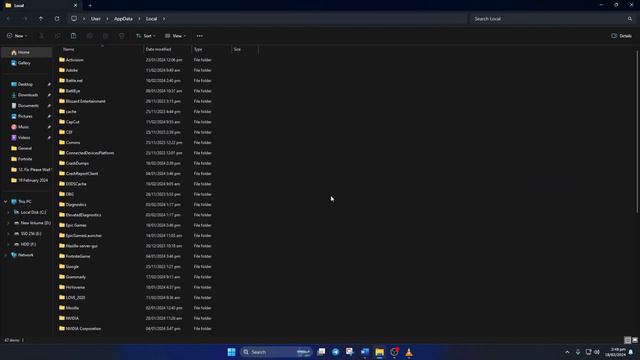Toggle the Details pane button

[x=622, y=36]
